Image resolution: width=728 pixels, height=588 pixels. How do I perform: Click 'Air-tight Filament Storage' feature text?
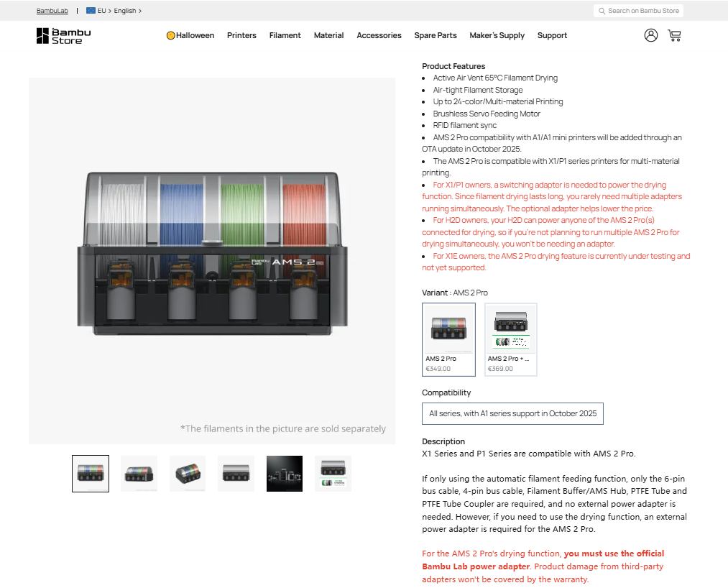click(x=478, y=90)
